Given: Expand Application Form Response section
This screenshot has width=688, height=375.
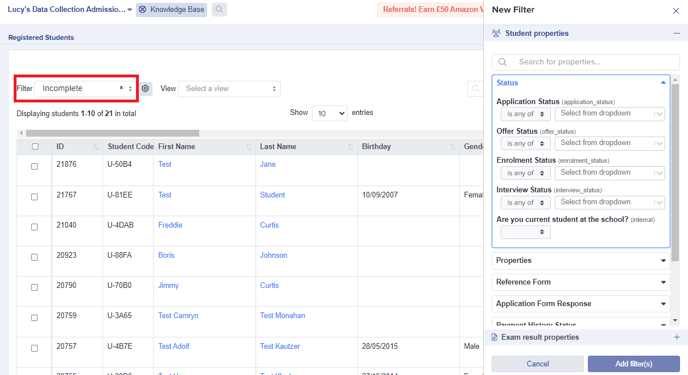Looking at the screenshot, I should point(580,304).
